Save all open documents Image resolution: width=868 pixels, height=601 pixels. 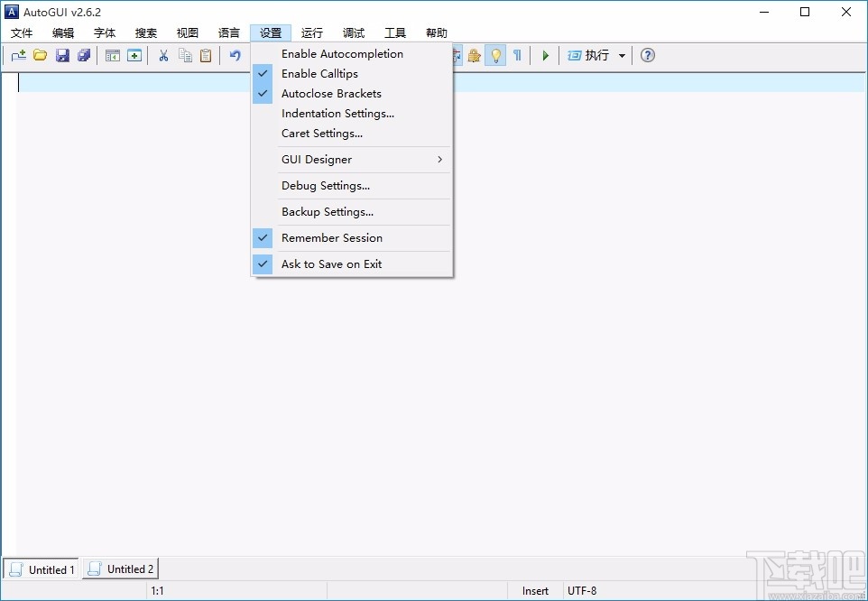84,55
